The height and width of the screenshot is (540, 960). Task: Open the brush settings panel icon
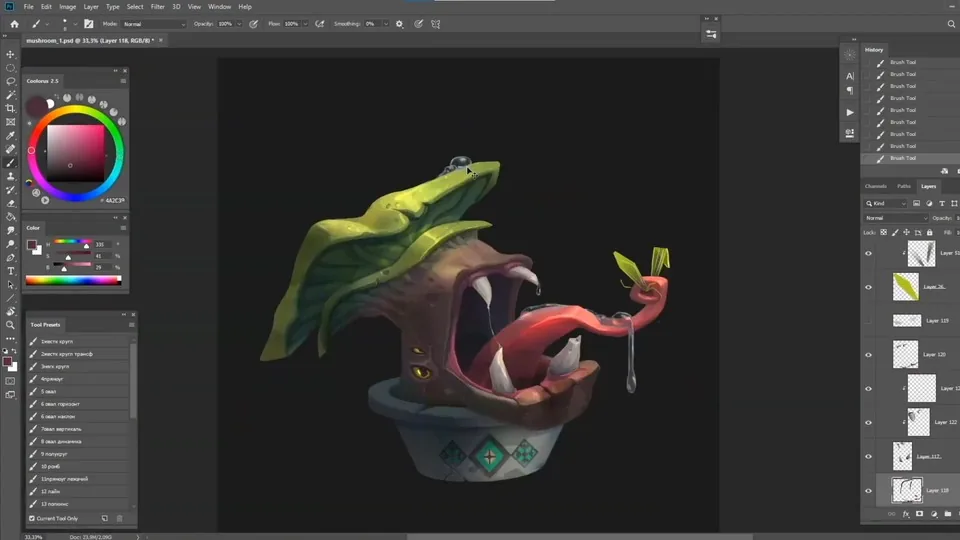(89, 24)
